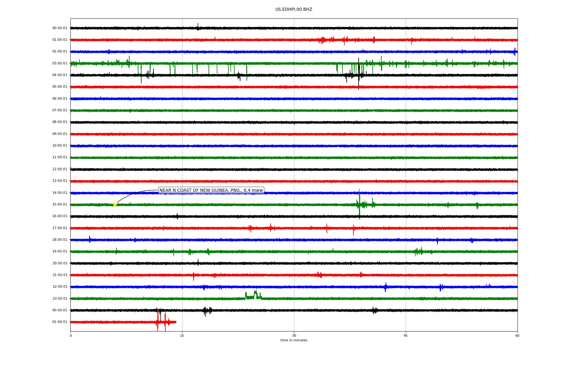Click x-axis tick label 0
588x368 pixels.
point(71,335)
